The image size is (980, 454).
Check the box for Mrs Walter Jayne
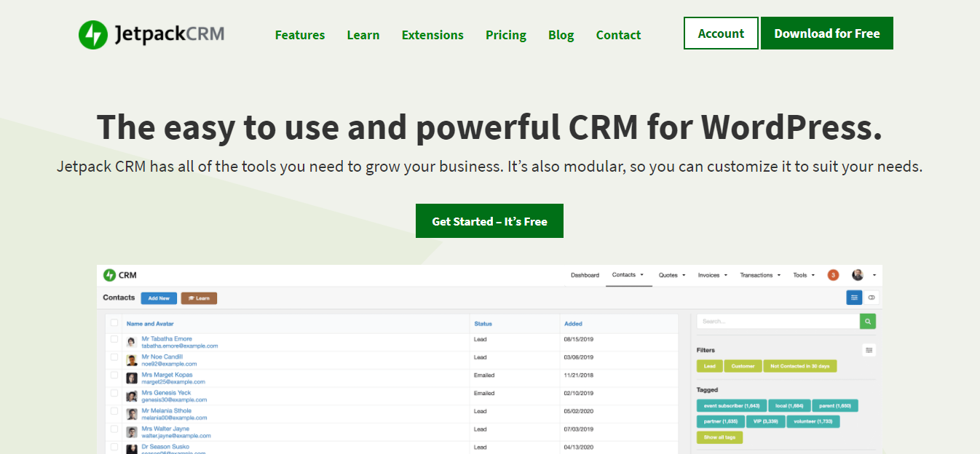(114, 429)
